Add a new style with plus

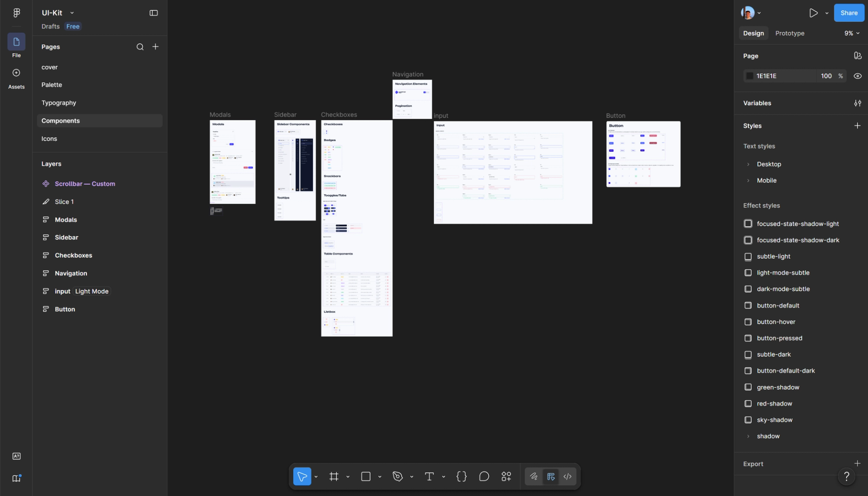point(858,126)
